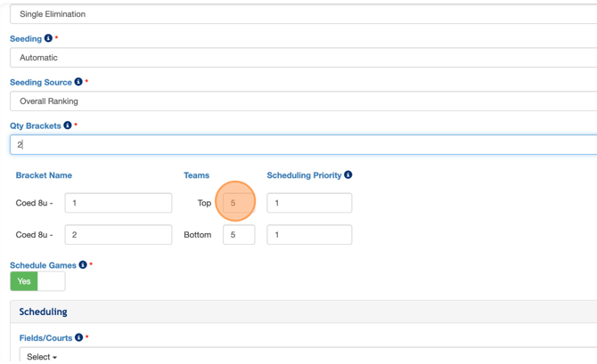Open the Single Elimination dropdown
The height and width of the screenshot is (364, 597).
pyautogui.click(x=303, y=14)
